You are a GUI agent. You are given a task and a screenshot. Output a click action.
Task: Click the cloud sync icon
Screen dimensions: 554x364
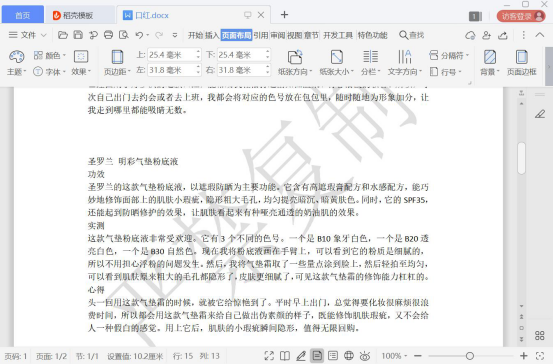click(x=470, y=35)
